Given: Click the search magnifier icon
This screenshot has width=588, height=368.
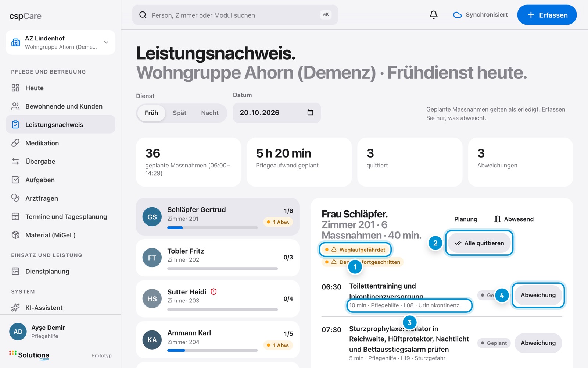Looking at the screenshot, I should click(143, 15).
